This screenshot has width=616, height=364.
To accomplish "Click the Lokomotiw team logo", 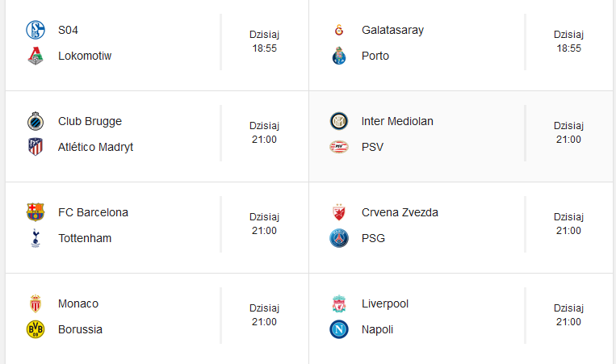I will 36,56.
